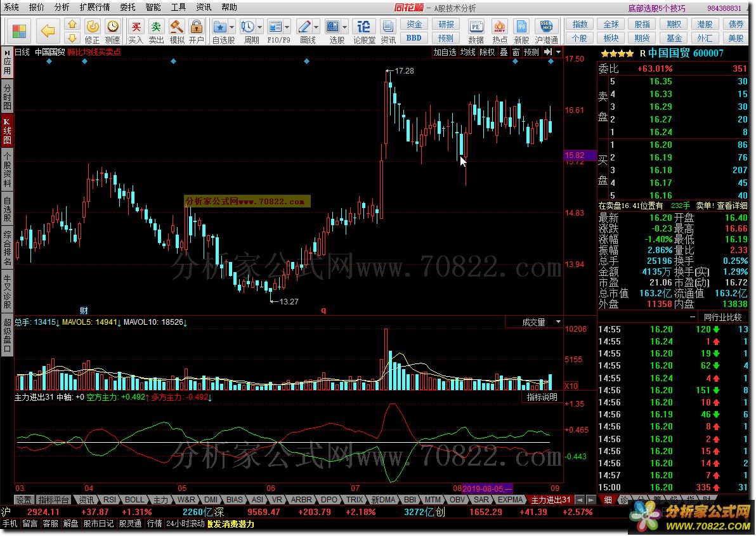Open the 开户 lock icon
Image resolution: width=756 pixels, height=536 pixels.
pyautogui.click(x=196, y=32)
